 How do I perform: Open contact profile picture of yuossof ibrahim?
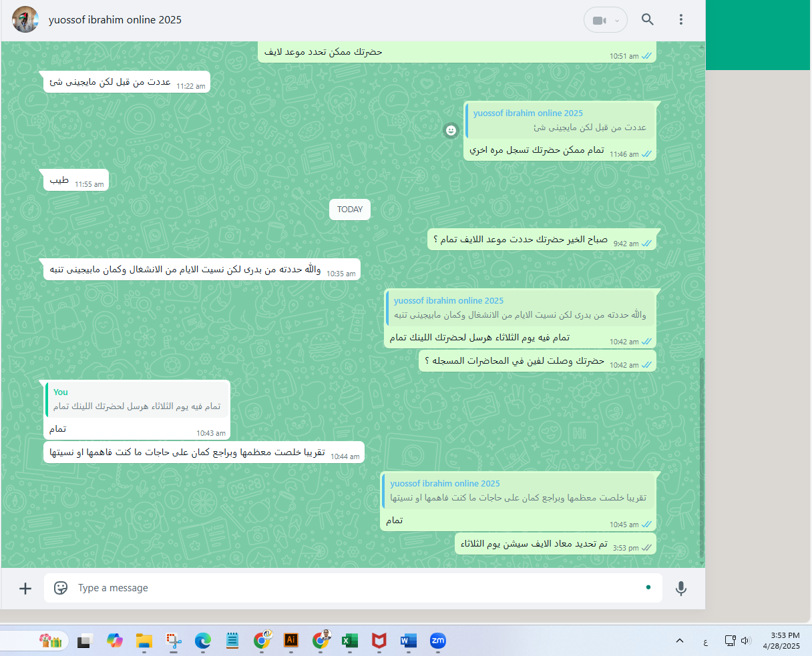(x=25, y=19)
